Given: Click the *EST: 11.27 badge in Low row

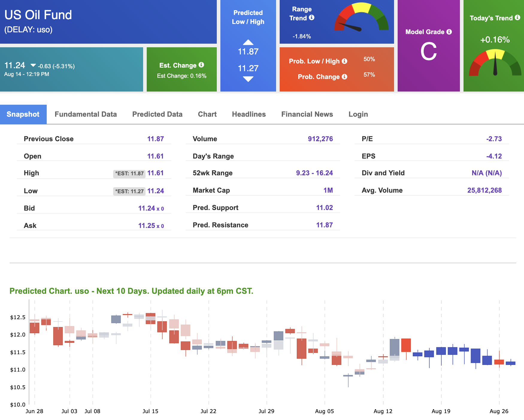Looking at the screenshot, I should pyautogui.click(x=129, y=191).
